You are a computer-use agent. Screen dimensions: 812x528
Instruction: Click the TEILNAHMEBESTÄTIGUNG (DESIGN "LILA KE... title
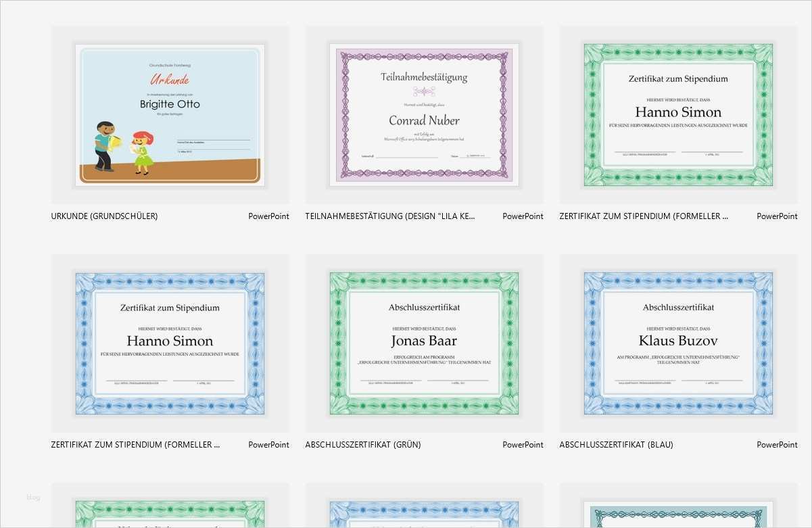click(390, 216)
